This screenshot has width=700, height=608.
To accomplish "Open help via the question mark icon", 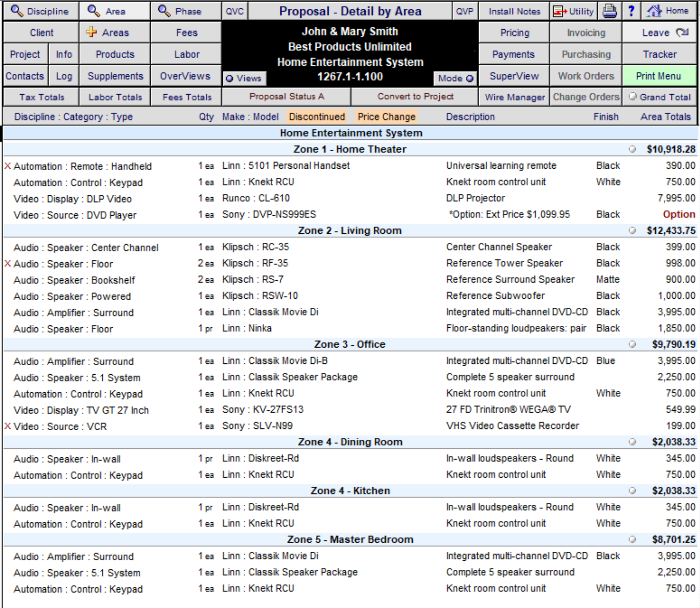I will [631, 11].
